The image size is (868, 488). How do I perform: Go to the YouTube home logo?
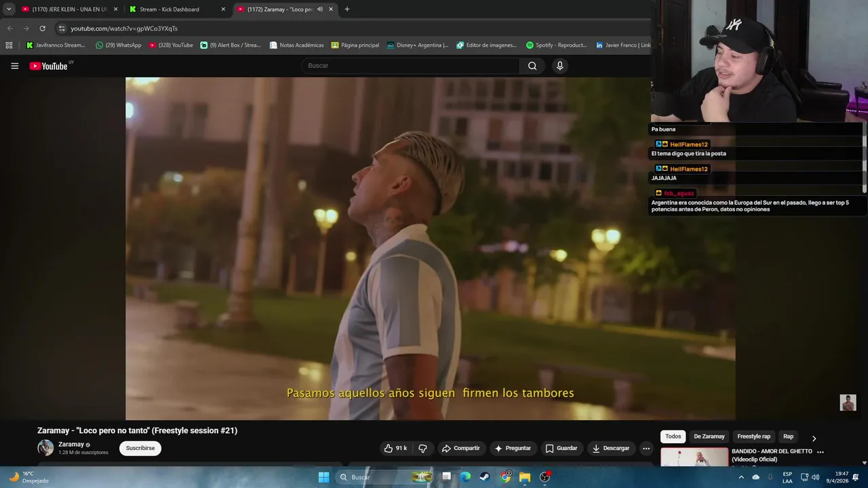click(48, 66)
